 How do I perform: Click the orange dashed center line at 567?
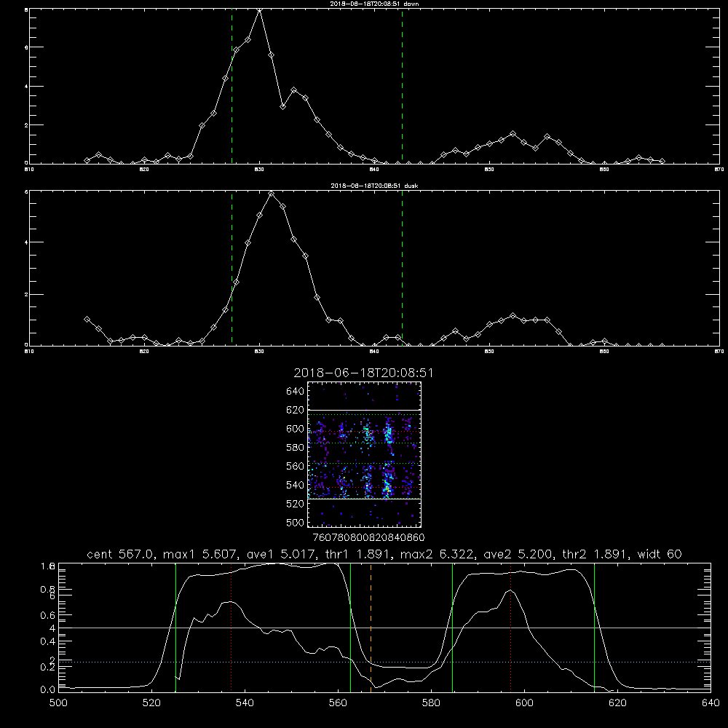(371, 628)
